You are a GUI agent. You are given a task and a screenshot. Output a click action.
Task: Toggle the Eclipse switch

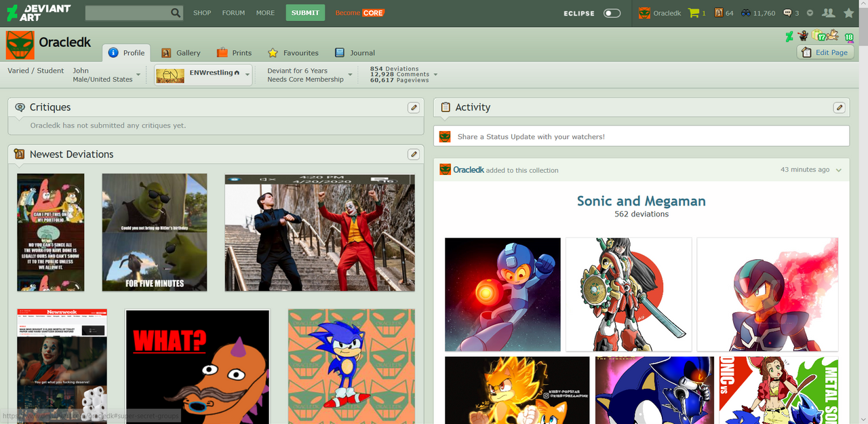tap(612, 13)
